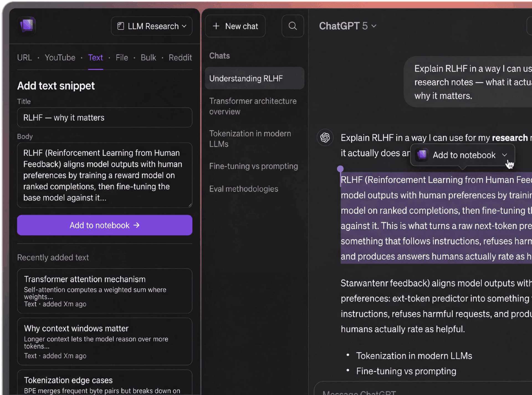Click 'Tokenization in modern LLMs' bullet
Screen dimensions: 532x395
coord(414,356)
